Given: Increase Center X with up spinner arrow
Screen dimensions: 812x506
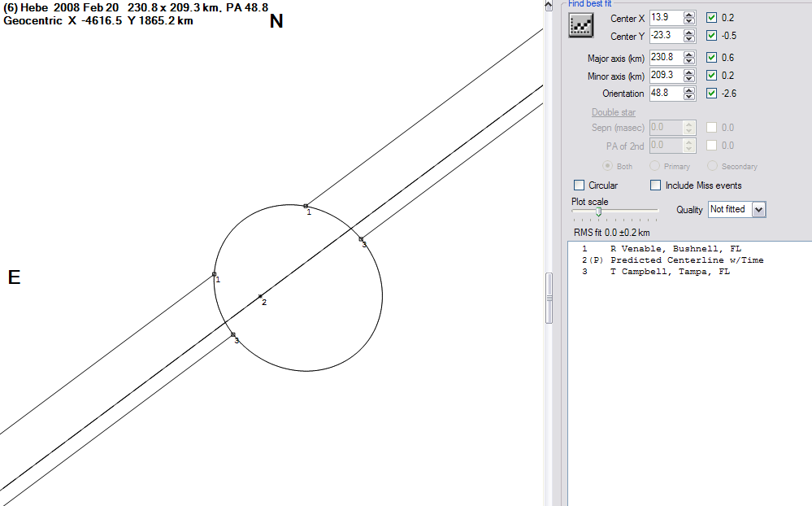Looking at the screenshot, I should [x=689, y=15].
